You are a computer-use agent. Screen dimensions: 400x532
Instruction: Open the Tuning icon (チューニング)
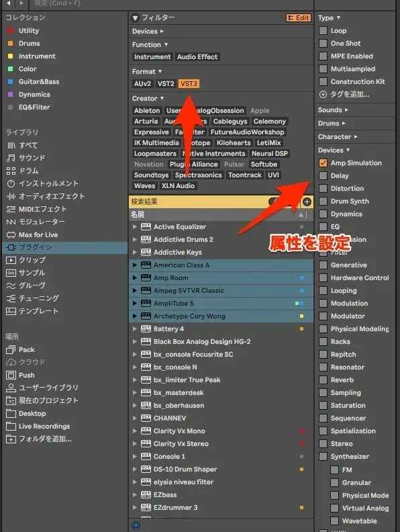(11, 298)
